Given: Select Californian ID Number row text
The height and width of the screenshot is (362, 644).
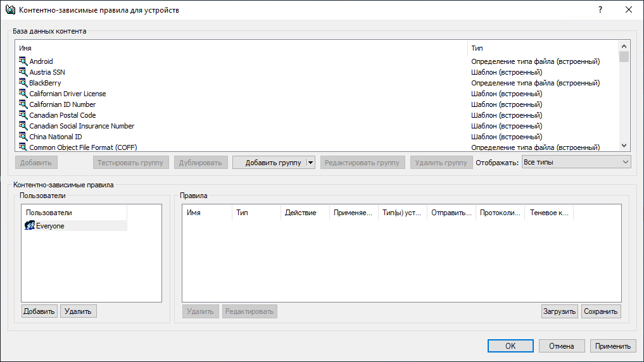Looking at the screenshot, I should click(63, 104).
